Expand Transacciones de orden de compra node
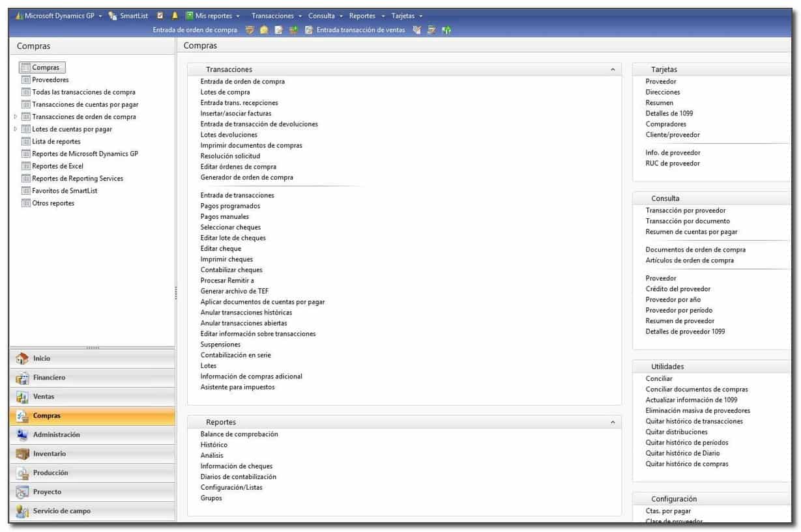801x532 pixels. (x=16, y=117)
